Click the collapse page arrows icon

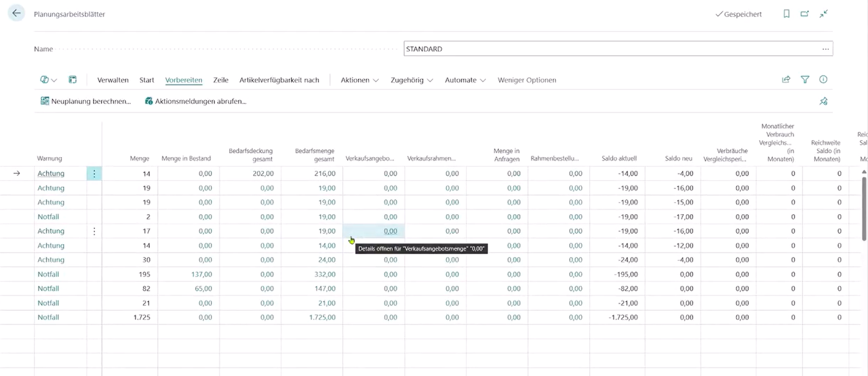[x=823, y=14]
